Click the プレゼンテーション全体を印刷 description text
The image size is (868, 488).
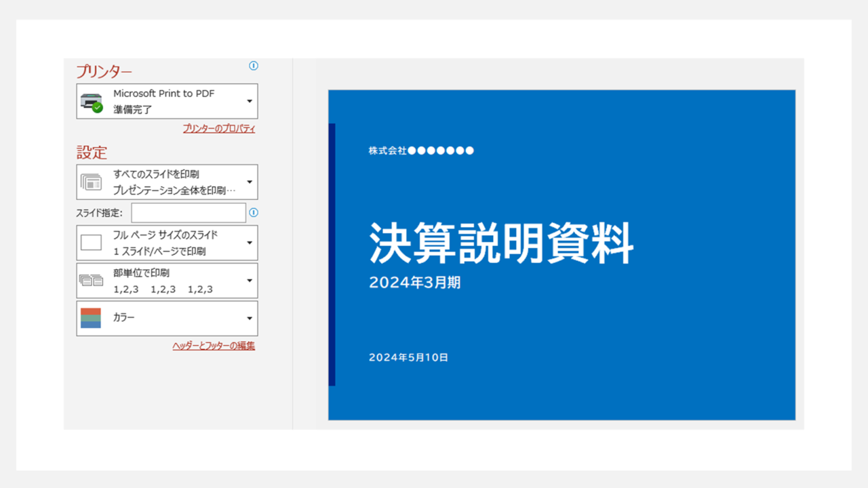tap(174, 191)
